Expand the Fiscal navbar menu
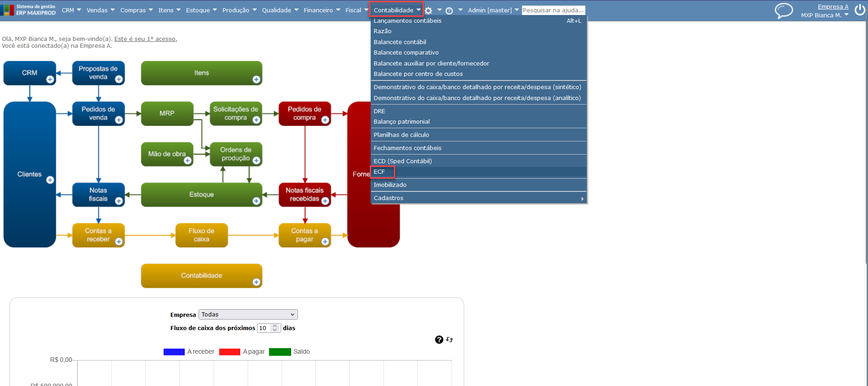 point(357,10)
